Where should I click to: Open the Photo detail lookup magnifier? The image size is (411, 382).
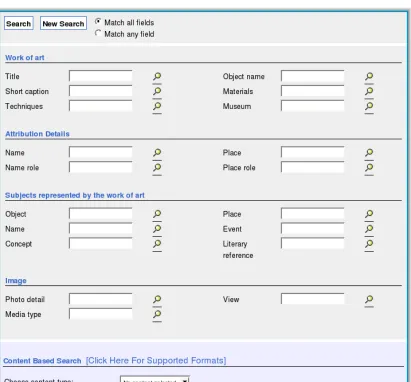(157, 299)
